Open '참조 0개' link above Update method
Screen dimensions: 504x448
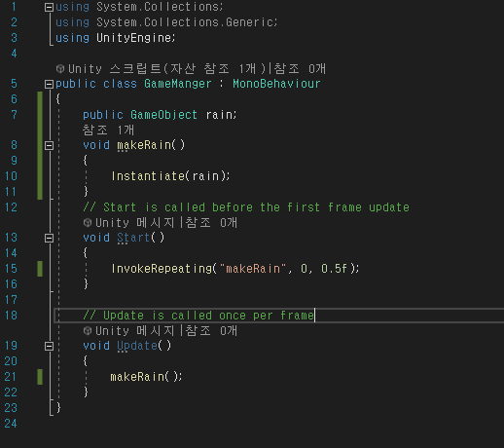coord(211,331)
